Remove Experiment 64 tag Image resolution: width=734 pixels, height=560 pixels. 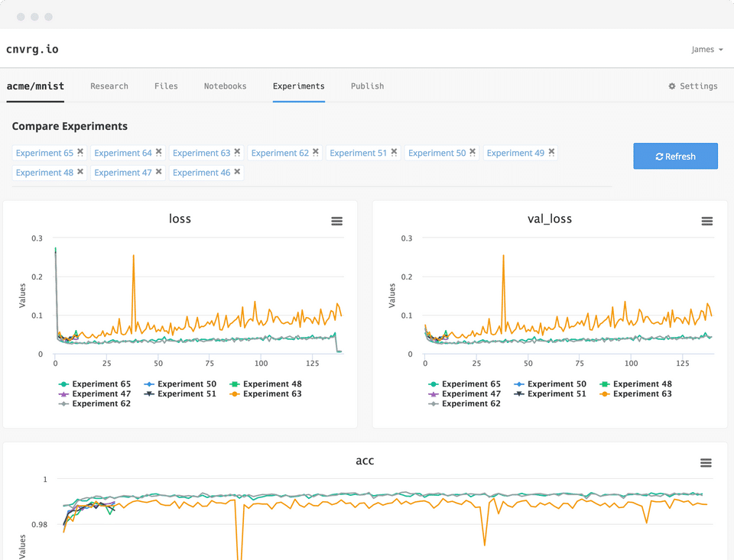(159, 152)
